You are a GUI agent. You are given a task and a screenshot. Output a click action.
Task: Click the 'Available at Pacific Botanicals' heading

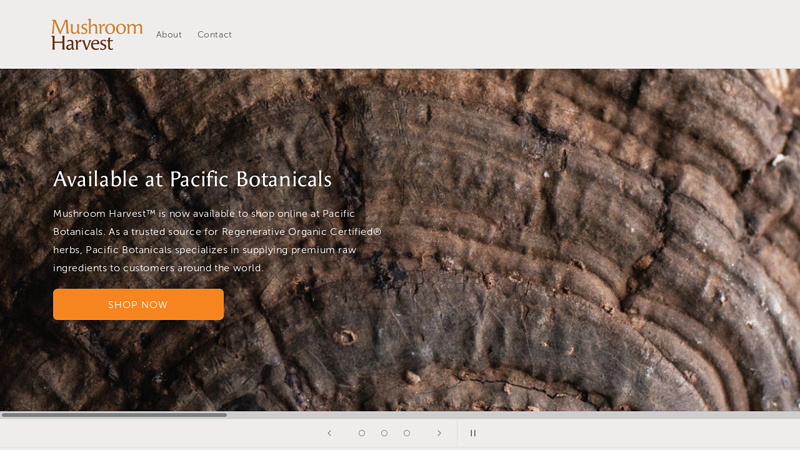click(x=192, y=179)
